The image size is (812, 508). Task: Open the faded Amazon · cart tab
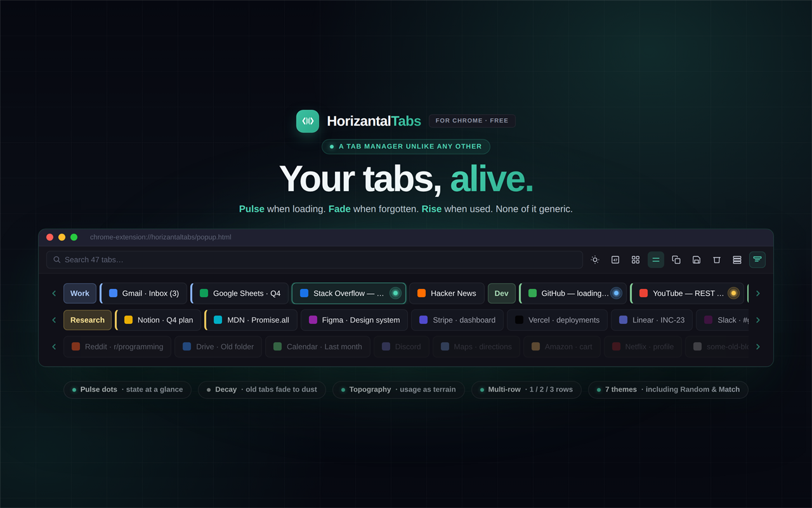coord(562,347)
